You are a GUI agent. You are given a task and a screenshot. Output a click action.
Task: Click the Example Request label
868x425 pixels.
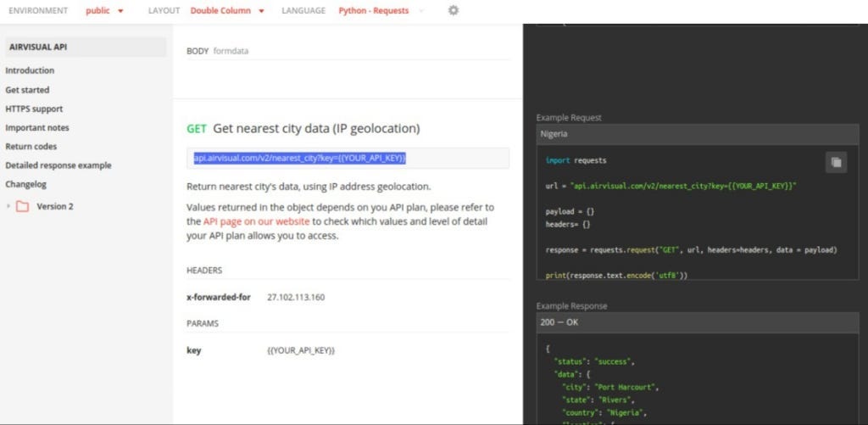(x=569, y=118)
